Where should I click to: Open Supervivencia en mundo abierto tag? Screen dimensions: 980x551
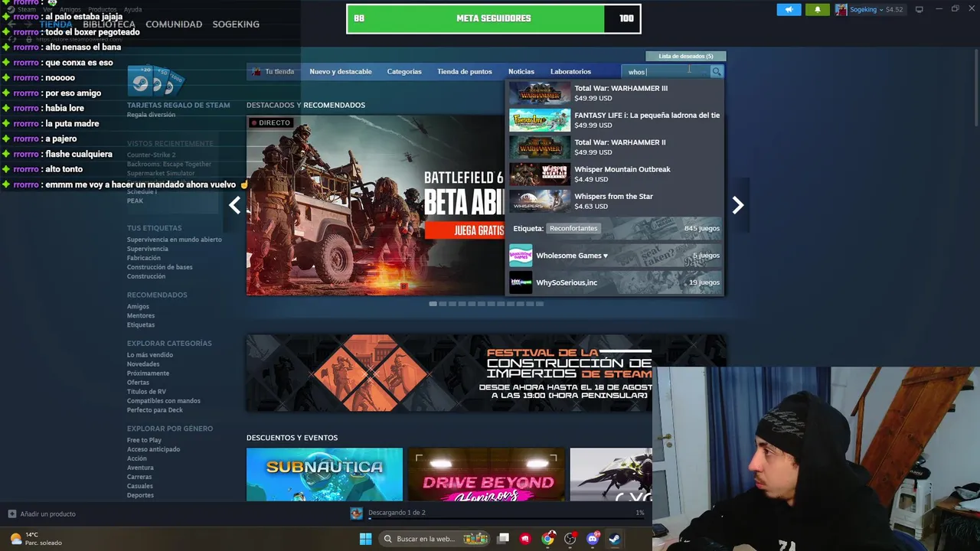(x=175, y=240)
